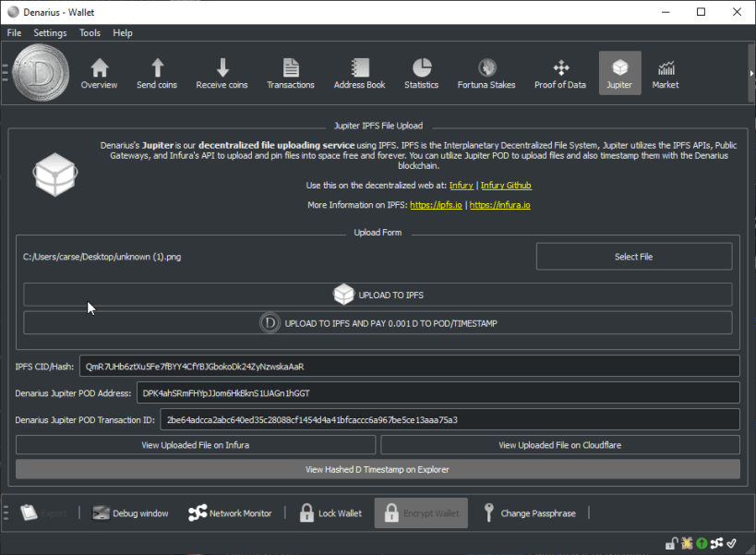
Task: Click the POD Transaction ID field
Action: 450,419
